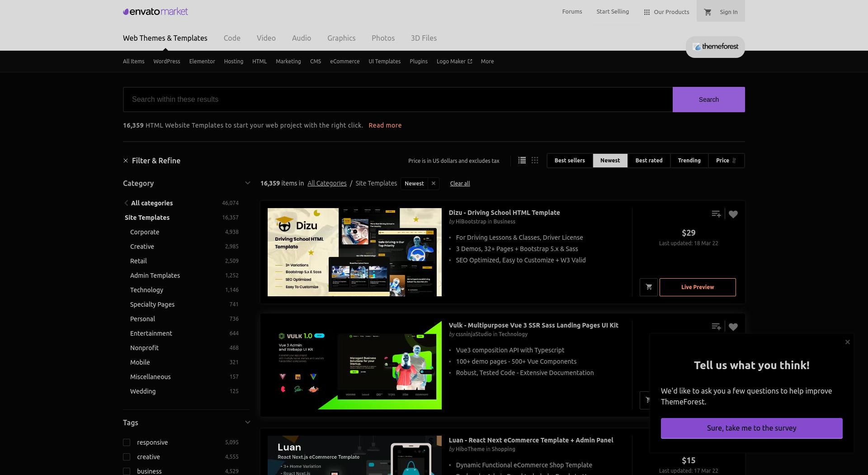
Task: Open the More menu in navigation
Action: (487, 62)
